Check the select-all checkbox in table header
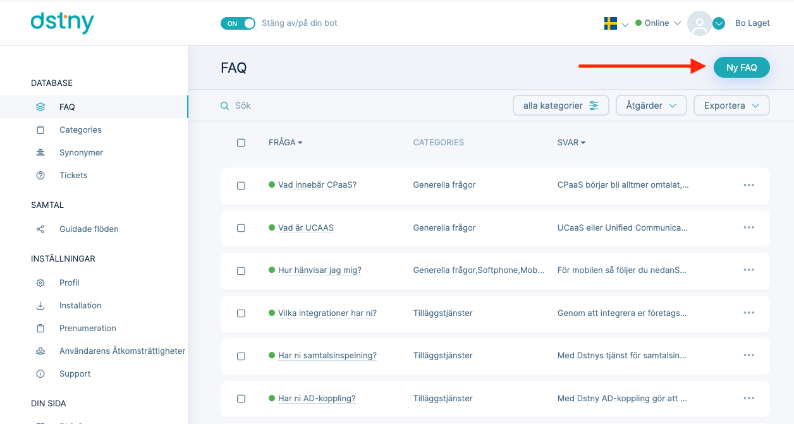The height and width of the screenshot is (424, 794). click(241, 143)
